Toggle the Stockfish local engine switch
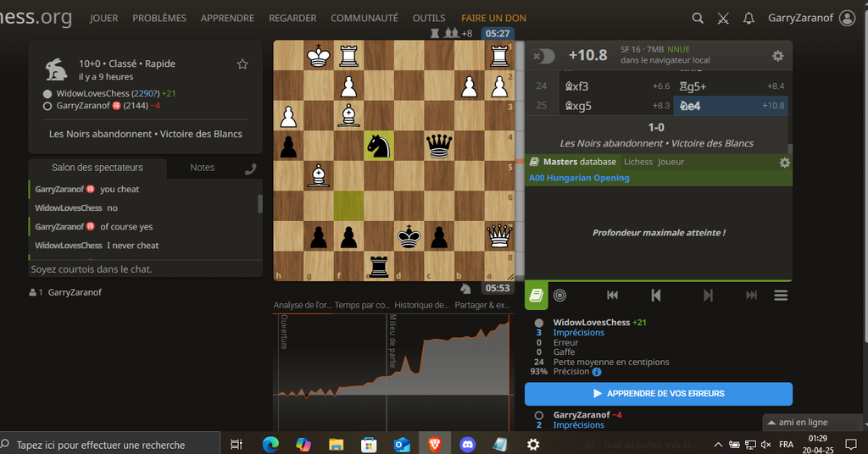868x454 pixels. (x=542, y=56)
